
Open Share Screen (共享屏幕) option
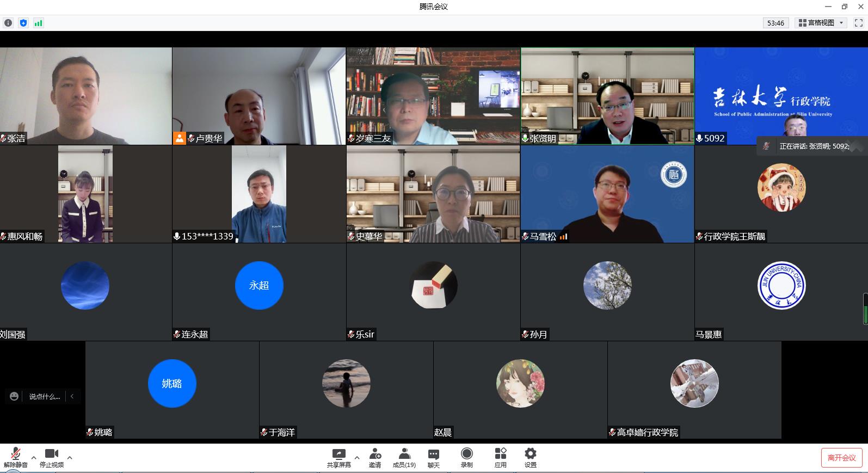(x=338, y=458)
